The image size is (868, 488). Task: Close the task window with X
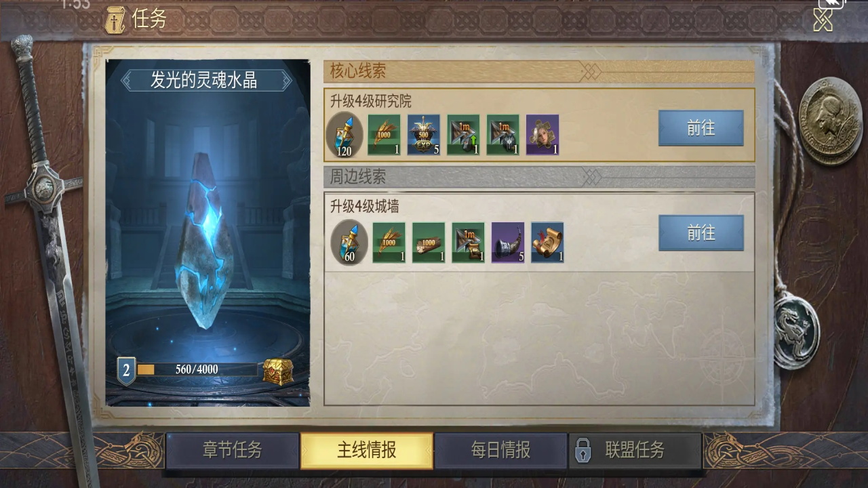coord(823,21)
